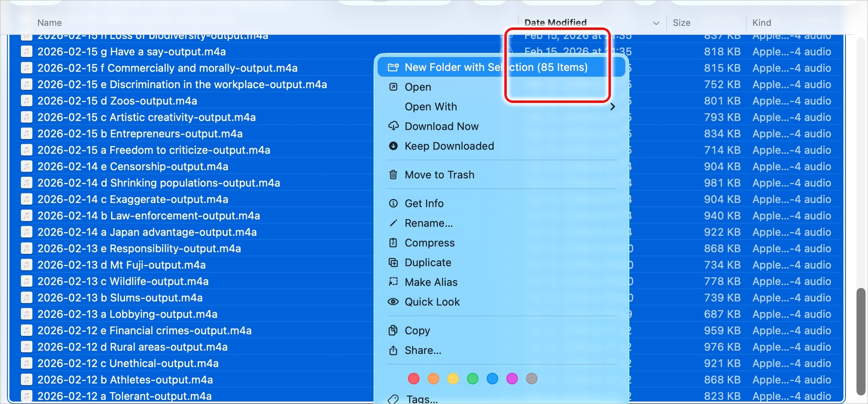Expand the Open With submenu arrow
Image resolution: width=868 pixels, height=404 pixels.
(612, 106)
